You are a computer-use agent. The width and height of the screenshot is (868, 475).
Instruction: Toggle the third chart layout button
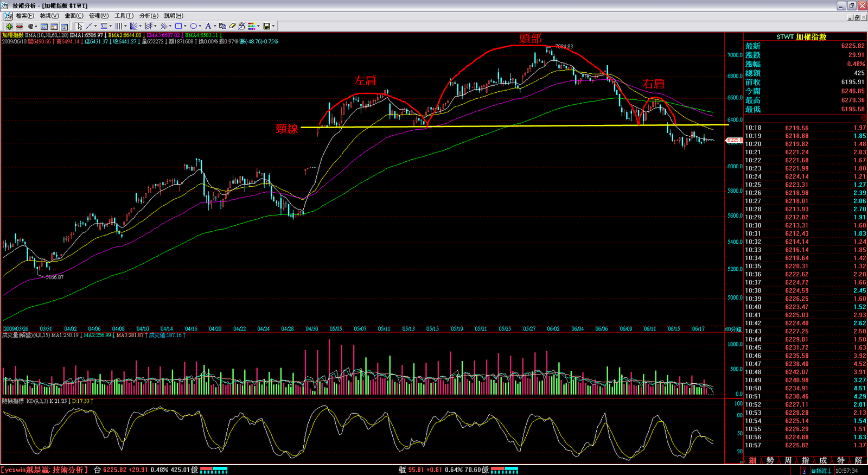coord(64,26)
